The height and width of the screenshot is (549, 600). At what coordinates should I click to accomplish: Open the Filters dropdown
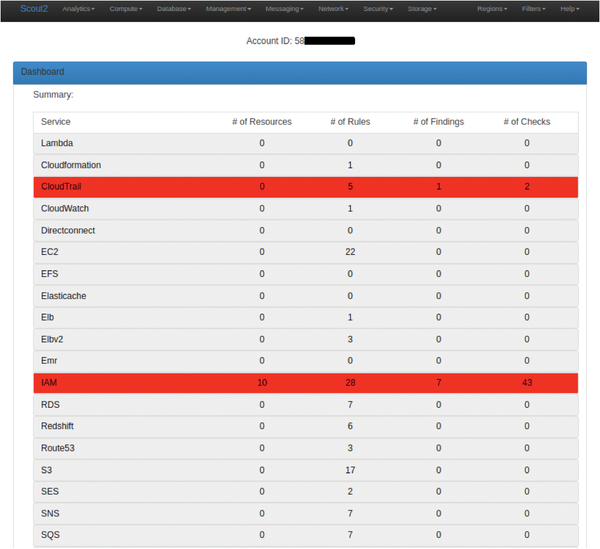click(x=534, y=9)
